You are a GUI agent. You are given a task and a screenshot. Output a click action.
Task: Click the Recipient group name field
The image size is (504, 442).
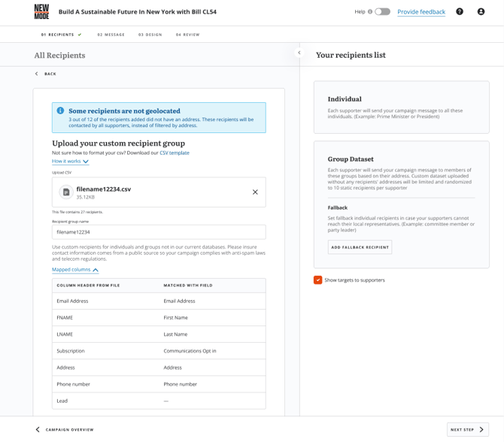point(159,232)
